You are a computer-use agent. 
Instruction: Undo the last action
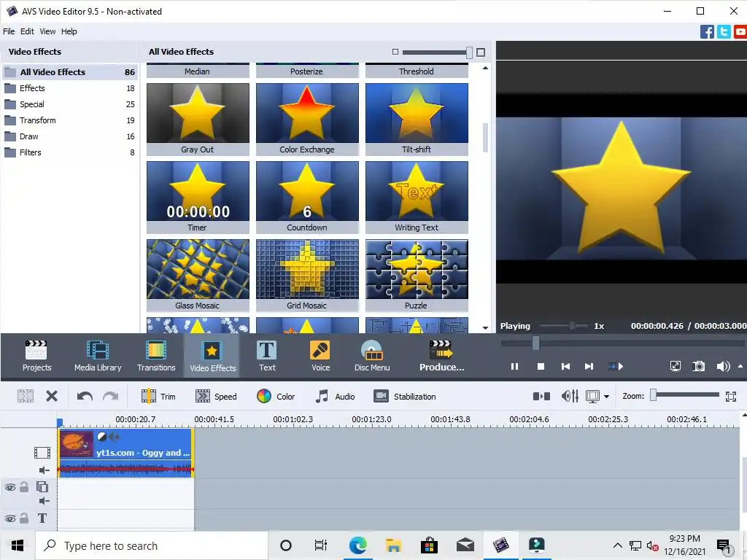click(85, 396)
